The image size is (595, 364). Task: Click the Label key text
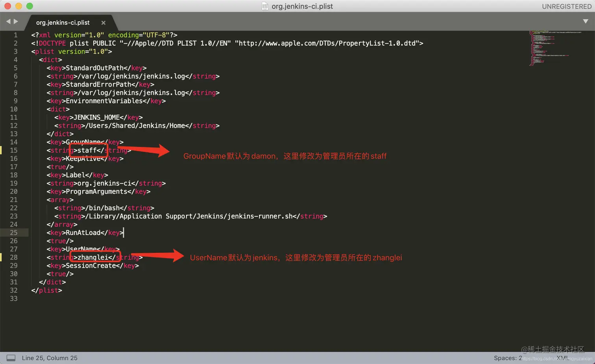76,175
